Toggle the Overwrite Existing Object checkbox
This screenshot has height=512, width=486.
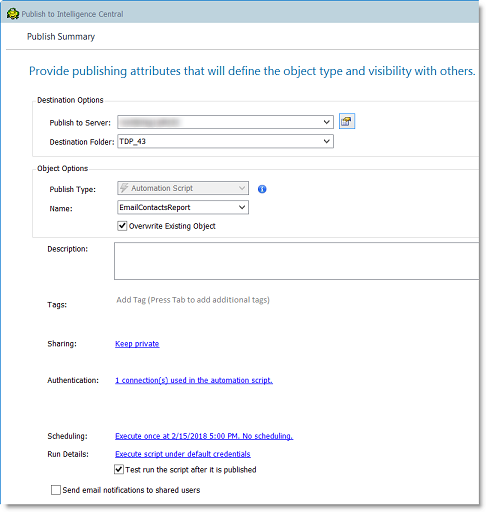click(x=122, y=226)
